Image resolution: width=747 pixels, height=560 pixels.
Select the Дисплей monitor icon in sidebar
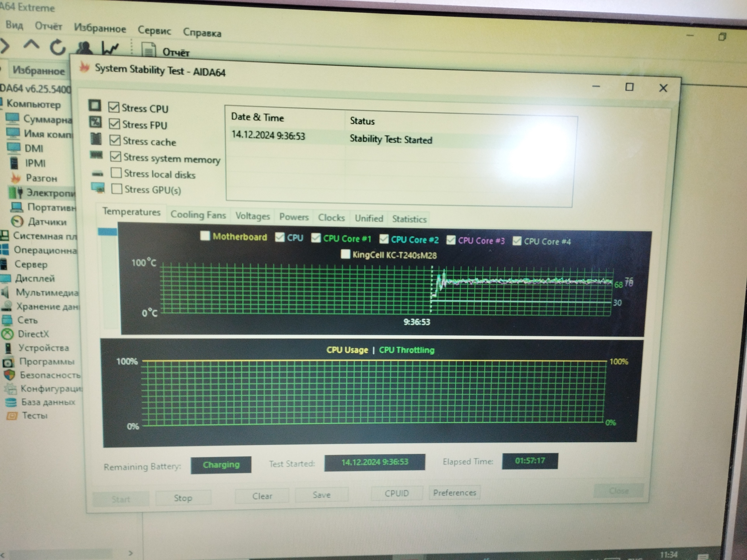[5, 278]
